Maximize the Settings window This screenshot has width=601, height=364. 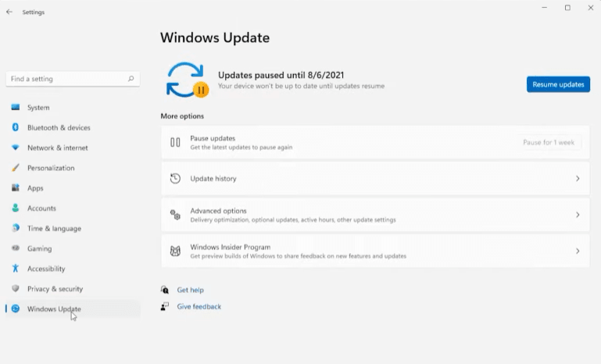coord(567,8)
